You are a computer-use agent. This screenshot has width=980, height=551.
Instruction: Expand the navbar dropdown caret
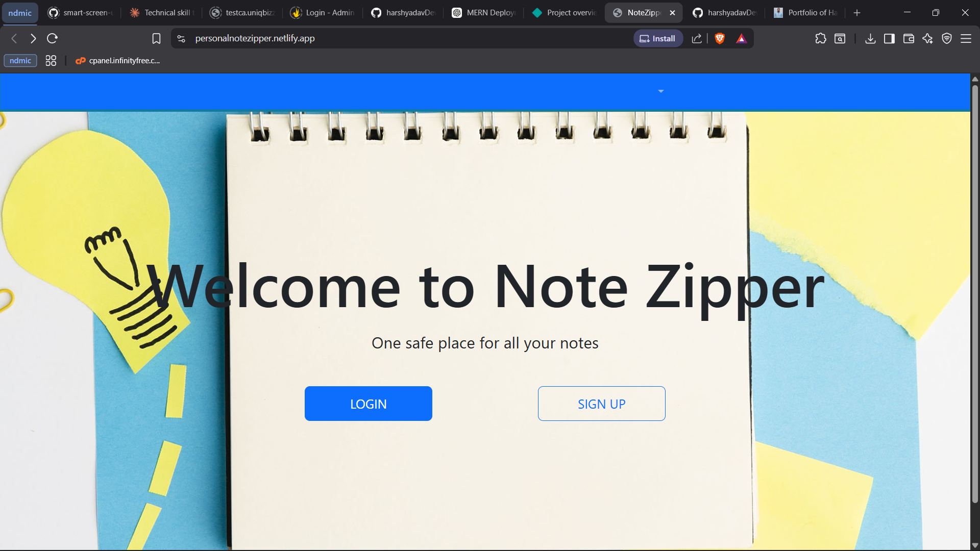(x=661, y=91)
